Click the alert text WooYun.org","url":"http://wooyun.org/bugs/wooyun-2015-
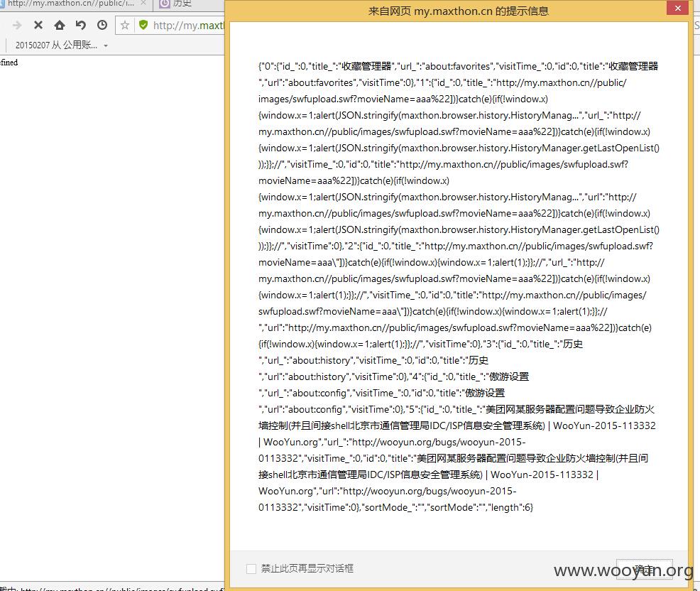The height and width of the screenshot is (591, 700). tap(388, 491)
